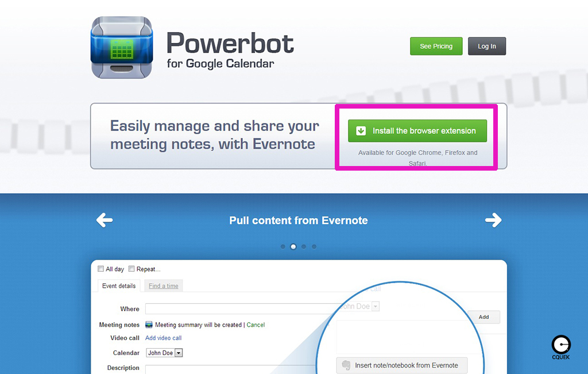Screen dimensions: 588x374
Task: Click the Log In button
Action: pyautogui.click(x=487, y=46)
